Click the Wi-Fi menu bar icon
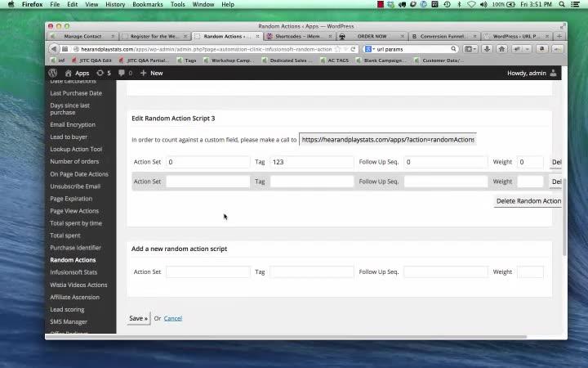Image resolution: width=588 pixels, height=368 pixels. click(471, 5)
